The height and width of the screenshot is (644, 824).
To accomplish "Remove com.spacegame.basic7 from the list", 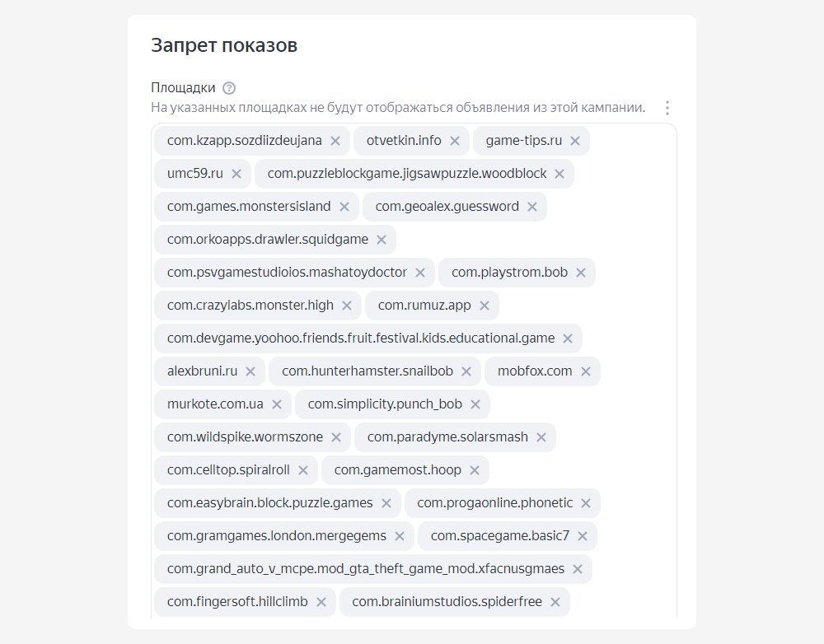I will [x=583, y=536].
